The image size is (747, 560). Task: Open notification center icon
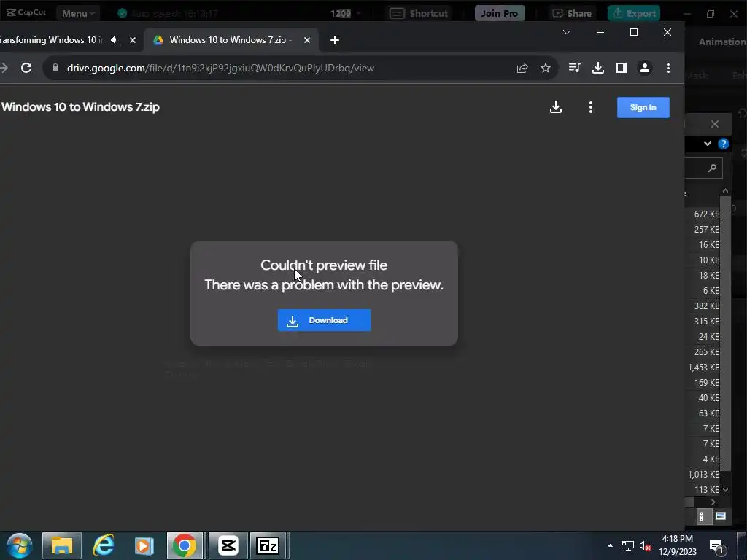(x=716, y=546)
